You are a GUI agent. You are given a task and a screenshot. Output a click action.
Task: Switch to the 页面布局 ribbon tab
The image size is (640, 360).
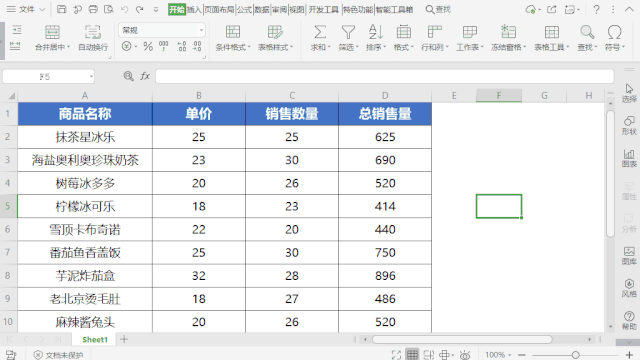click(219, 9)
